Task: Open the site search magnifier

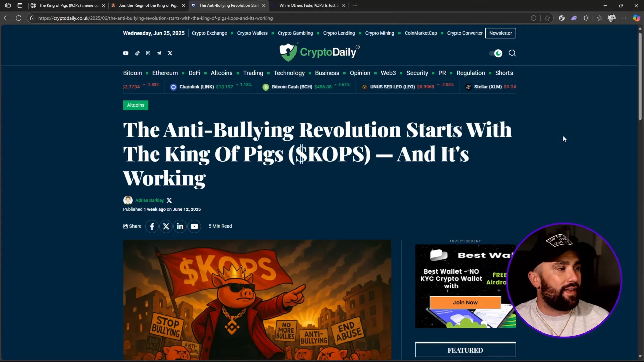Action: coord(512,53)
